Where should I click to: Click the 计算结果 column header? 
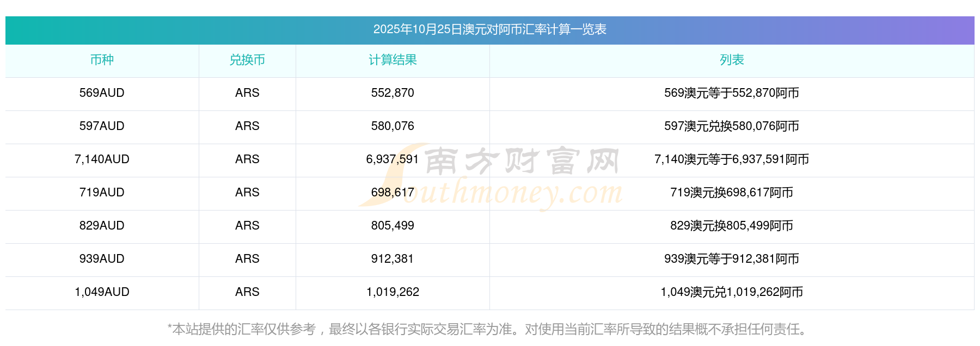coord(393,60)
